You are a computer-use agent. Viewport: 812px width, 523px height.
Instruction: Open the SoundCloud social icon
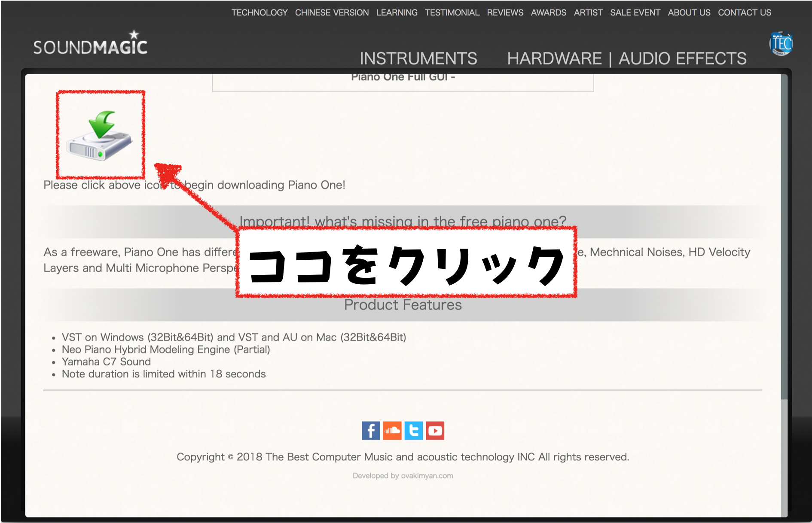(x=392, y=430)
